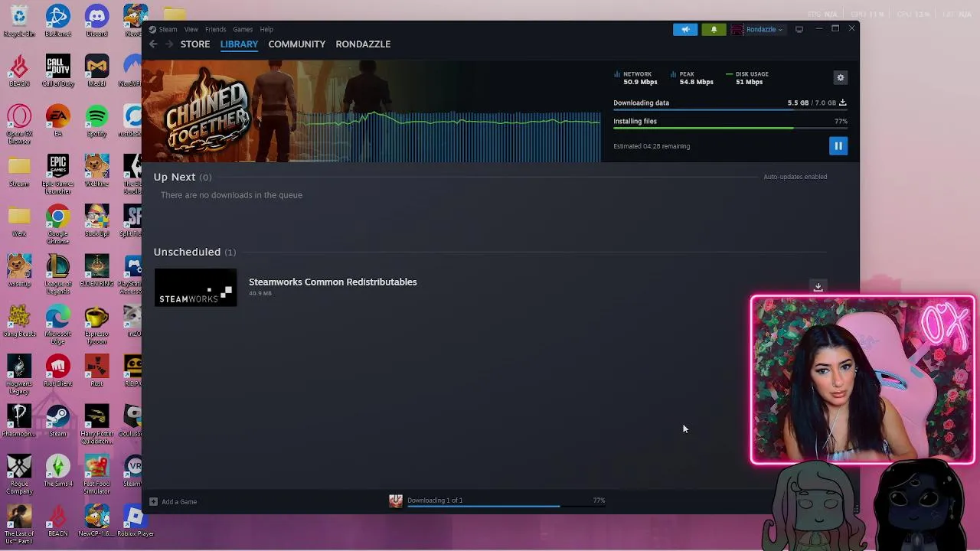This screenshot has width=980, height=551.
Task: Select the Google Chrome desktop icon
Action: (57, 224)
